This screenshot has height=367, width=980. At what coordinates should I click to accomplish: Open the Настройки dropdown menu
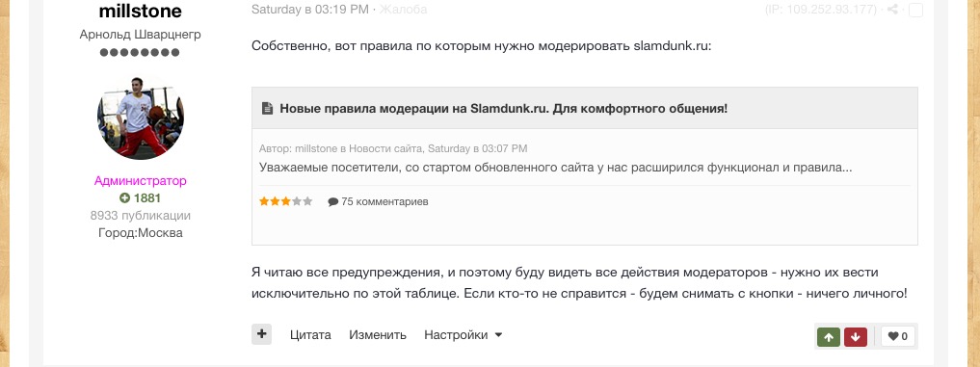pos(464,335)
